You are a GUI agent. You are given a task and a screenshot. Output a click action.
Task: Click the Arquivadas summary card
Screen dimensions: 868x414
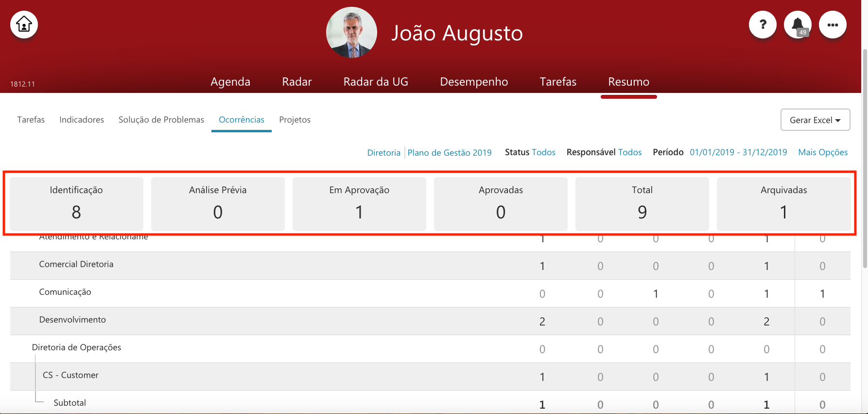783,204
